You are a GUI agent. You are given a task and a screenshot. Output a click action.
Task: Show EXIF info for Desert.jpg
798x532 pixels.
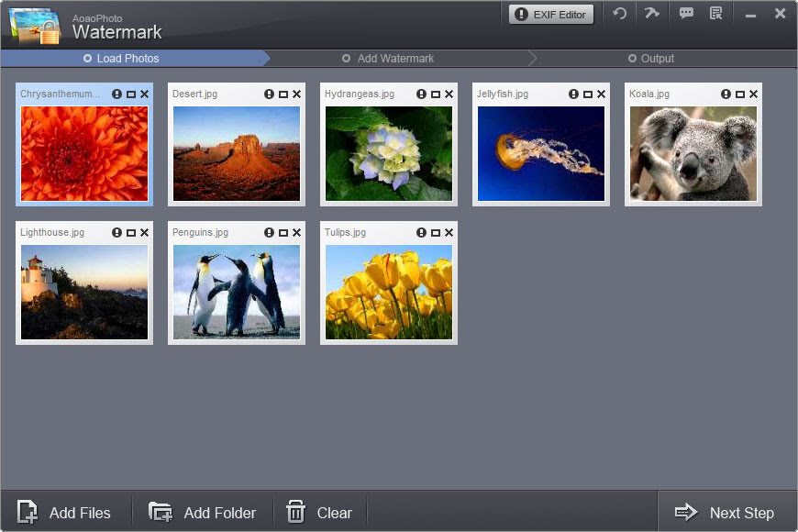[270, 94]
